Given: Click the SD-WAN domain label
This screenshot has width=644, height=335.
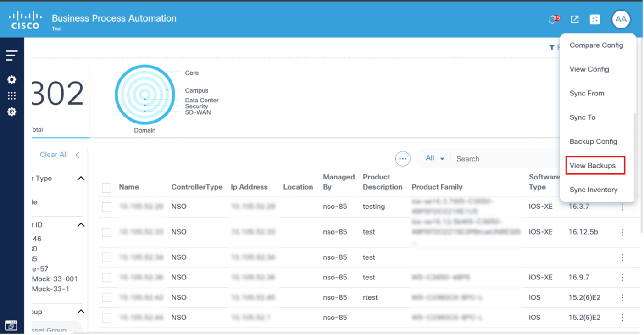Looking at the screenshot, I should [198, 112].
